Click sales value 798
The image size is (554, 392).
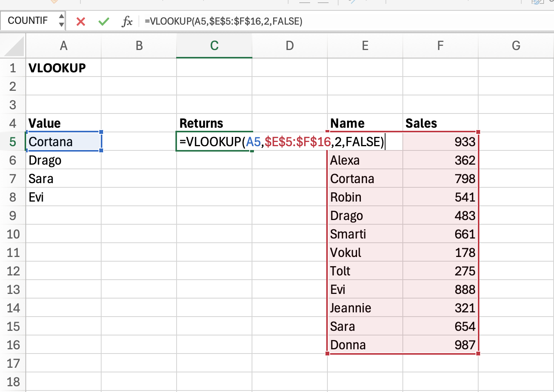click(441, 178)
